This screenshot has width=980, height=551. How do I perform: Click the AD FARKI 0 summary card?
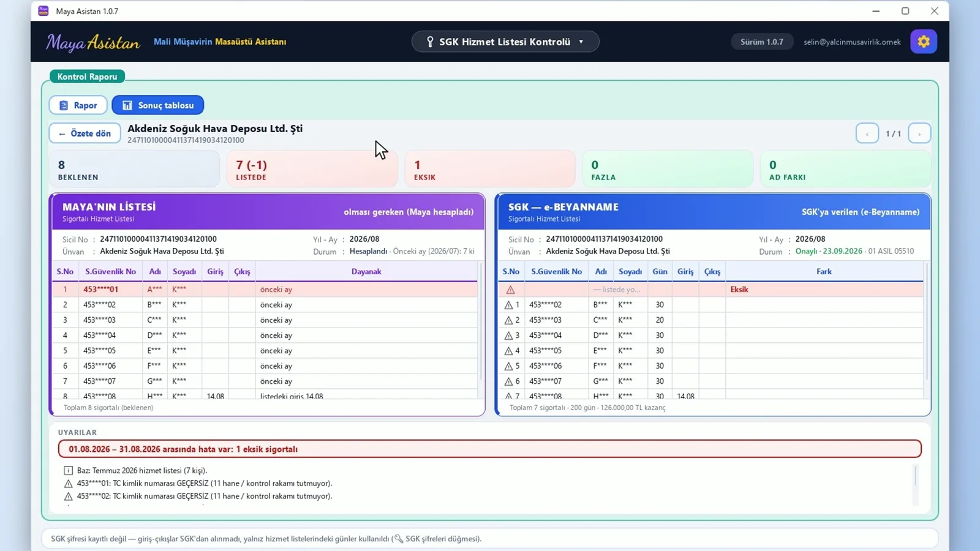(x=845, y=169)
